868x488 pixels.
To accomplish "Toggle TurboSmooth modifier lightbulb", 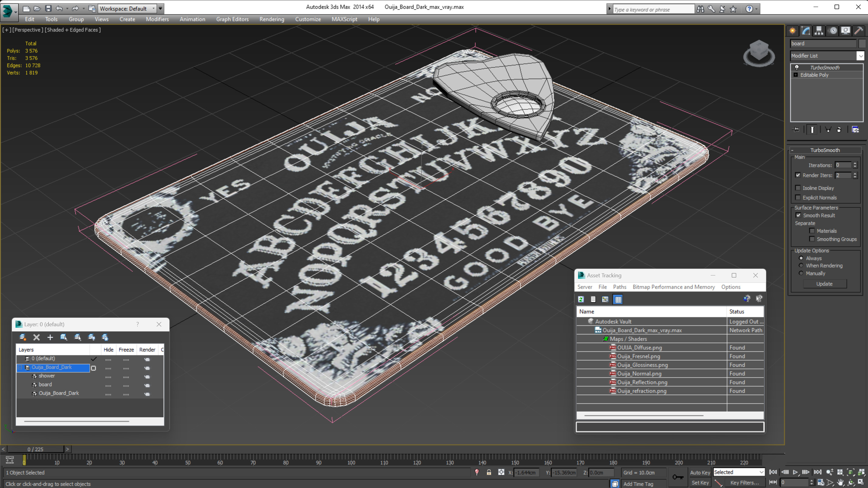I will (x=797, y=67).
